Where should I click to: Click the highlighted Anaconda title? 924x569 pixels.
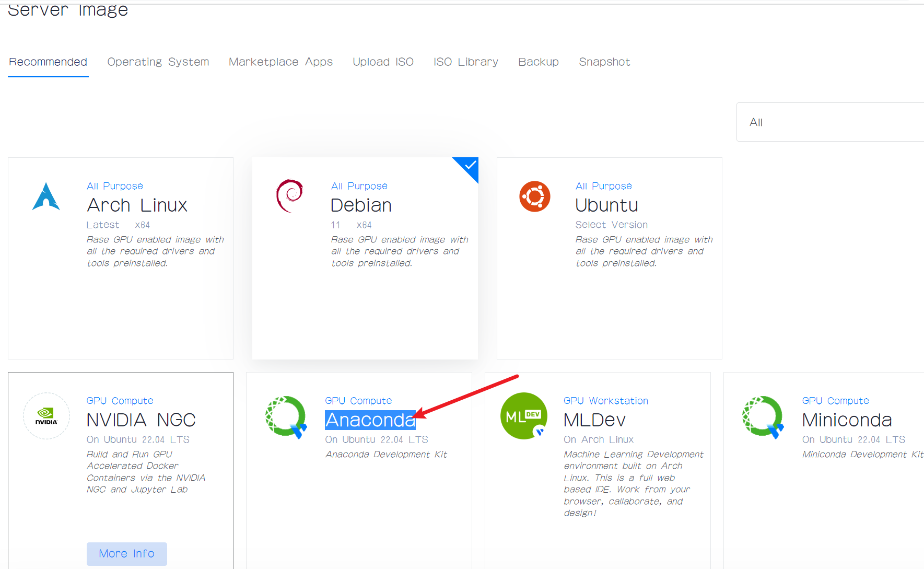click(370, 420)
